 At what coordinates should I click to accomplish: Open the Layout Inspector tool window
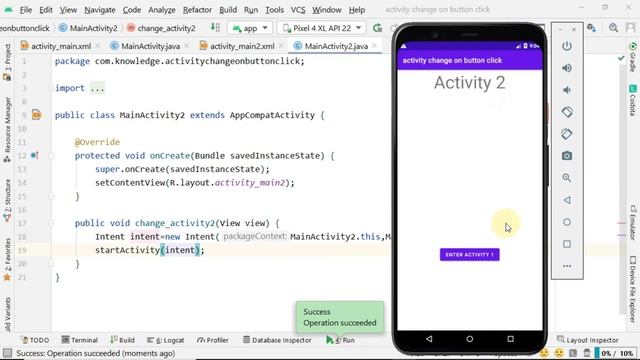(x=588, y=340)
